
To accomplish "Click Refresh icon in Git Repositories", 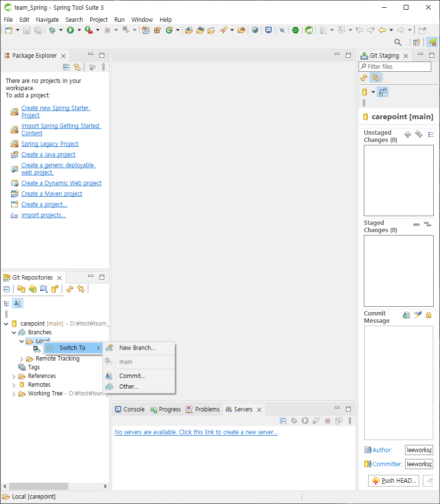I will (70, 289).
